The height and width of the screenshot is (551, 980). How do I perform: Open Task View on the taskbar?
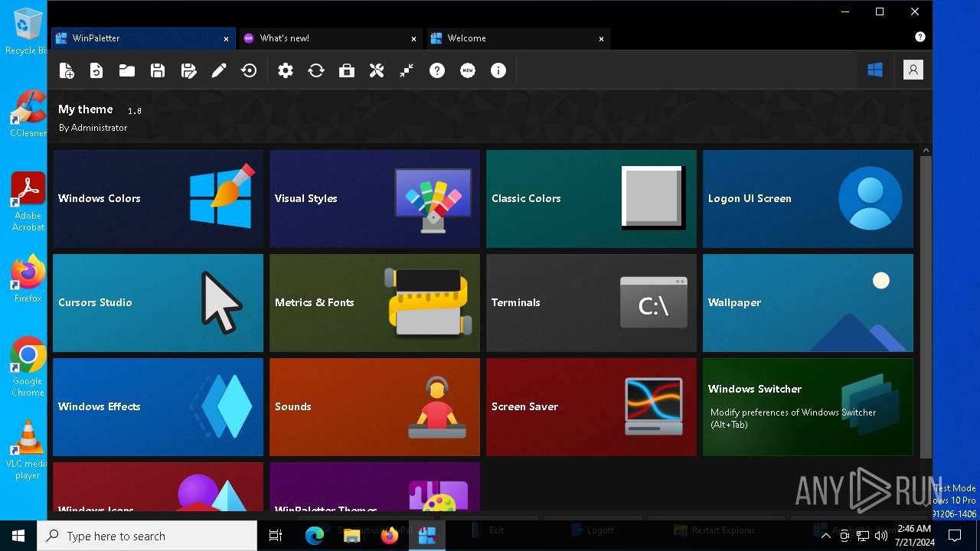276,536
